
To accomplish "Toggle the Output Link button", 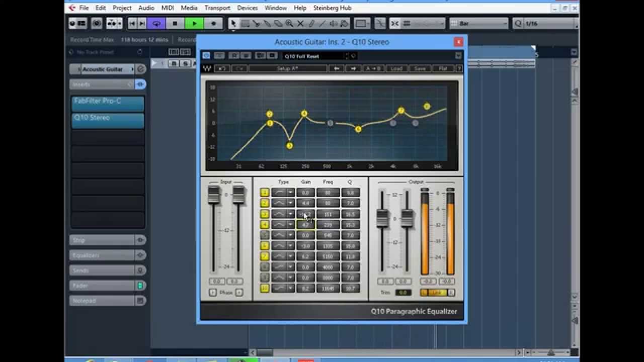I will click(437, 293).
